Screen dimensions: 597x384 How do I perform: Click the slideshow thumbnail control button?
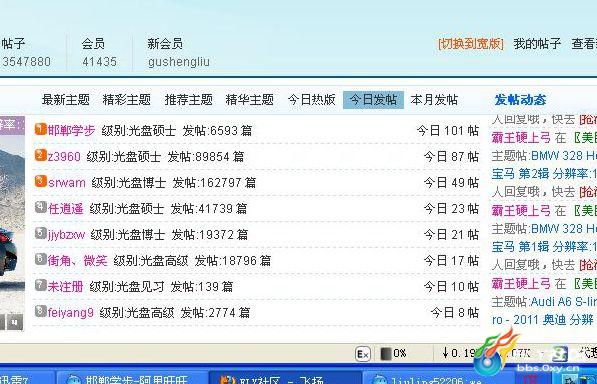point(14,322)
